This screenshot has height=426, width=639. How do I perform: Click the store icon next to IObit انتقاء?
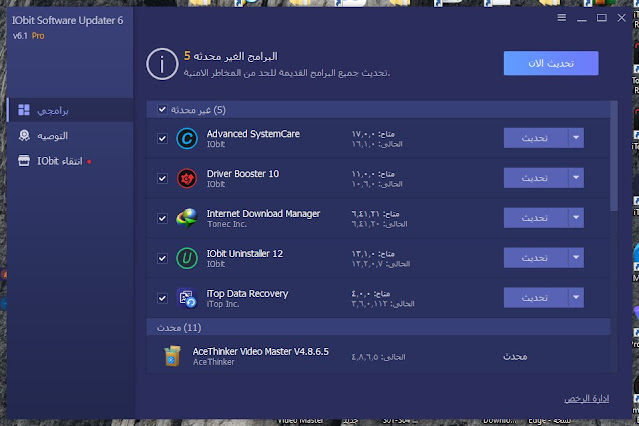tap(24, 161)
